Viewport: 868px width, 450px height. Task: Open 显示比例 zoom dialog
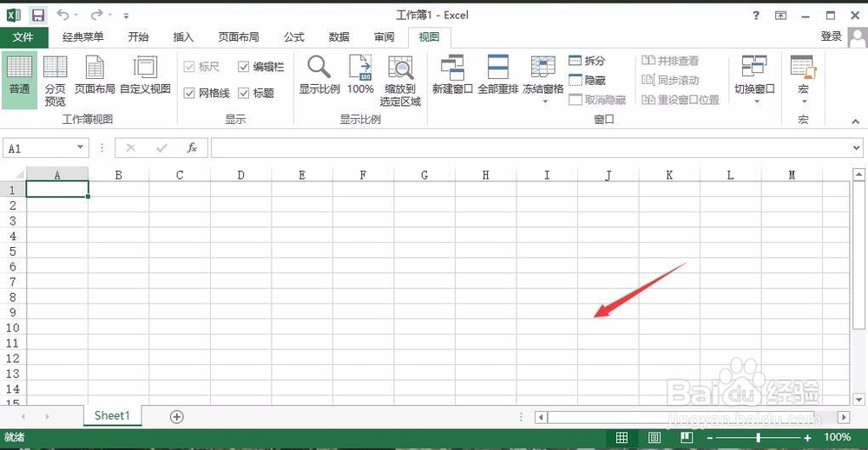(319, 75)
